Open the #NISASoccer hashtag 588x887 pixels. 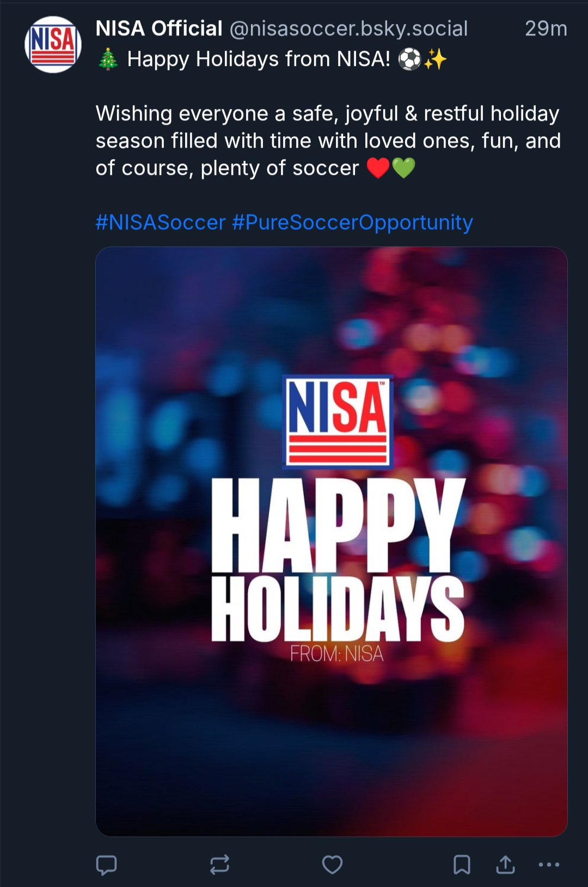tap(161, 222)
